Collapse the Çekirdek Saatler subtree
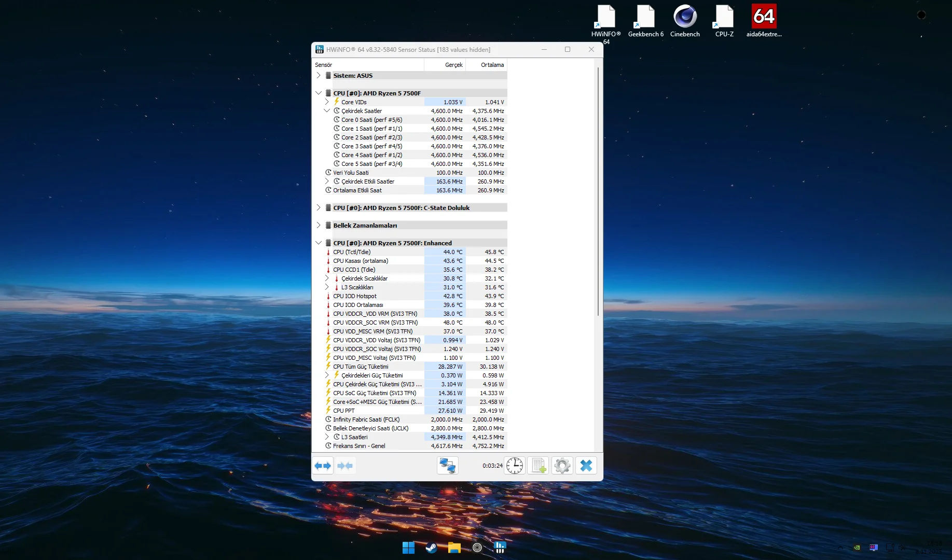952x560 pixels. [x=327, y=111]
